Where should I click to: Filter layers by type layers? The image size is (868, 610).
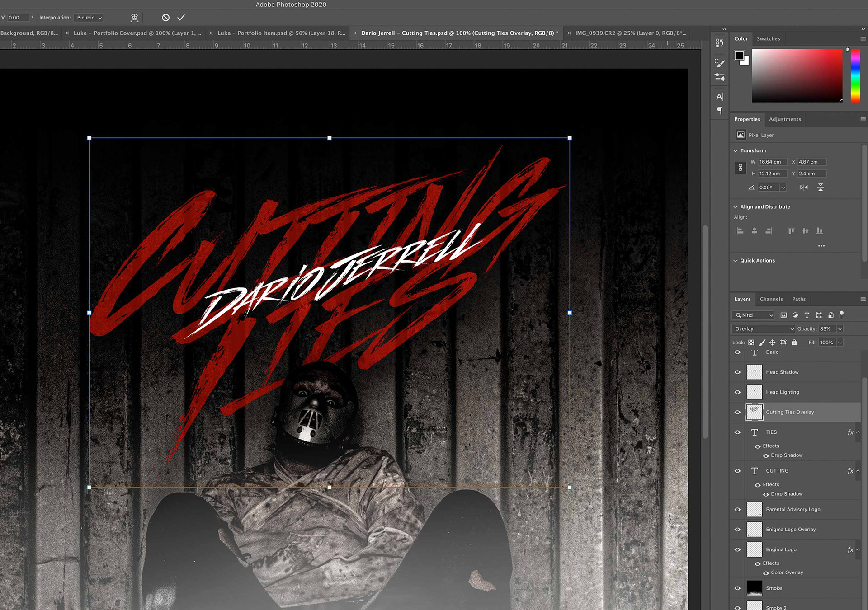point(807,315)
